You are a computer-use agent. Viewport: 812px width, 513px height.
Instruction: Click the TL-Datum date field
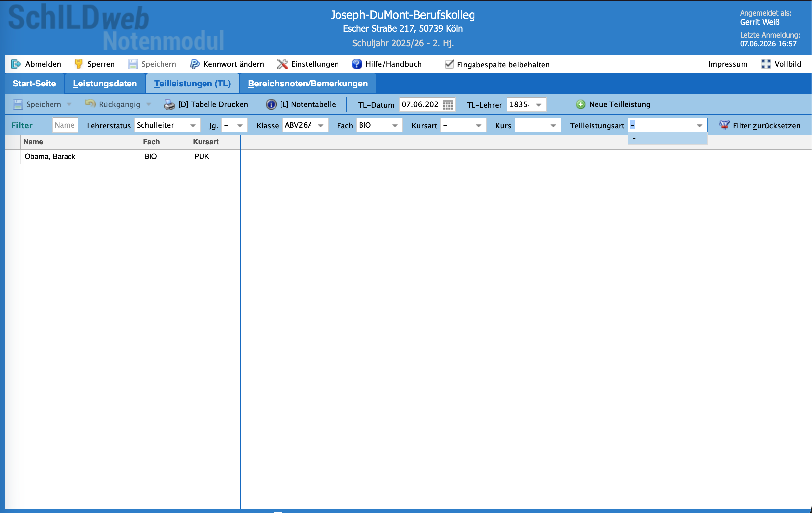420,104
